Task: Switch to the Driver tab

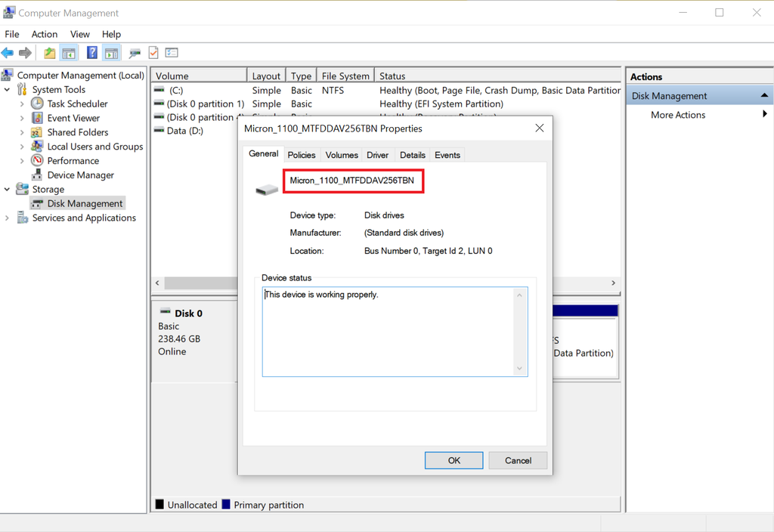Action: click(x=378, y=155)
